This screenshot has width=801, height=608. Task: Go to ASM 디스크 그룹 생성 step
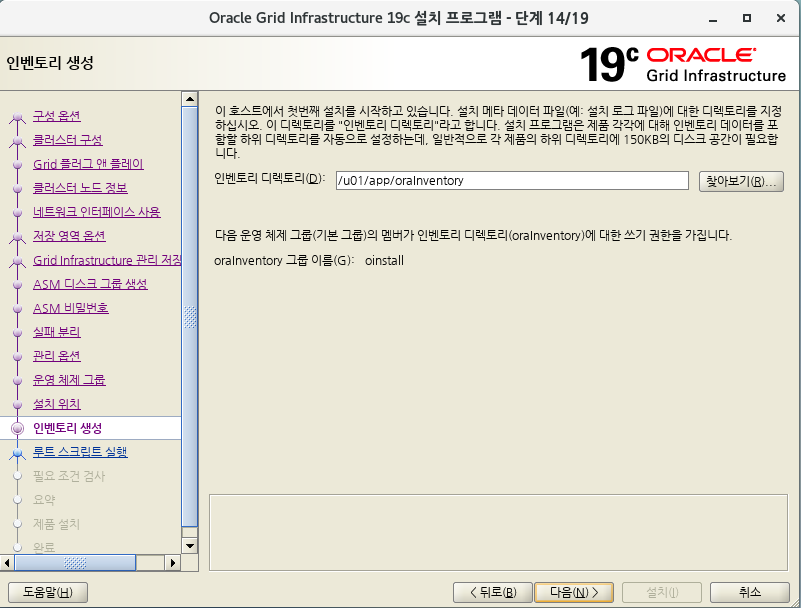[90, 284]
